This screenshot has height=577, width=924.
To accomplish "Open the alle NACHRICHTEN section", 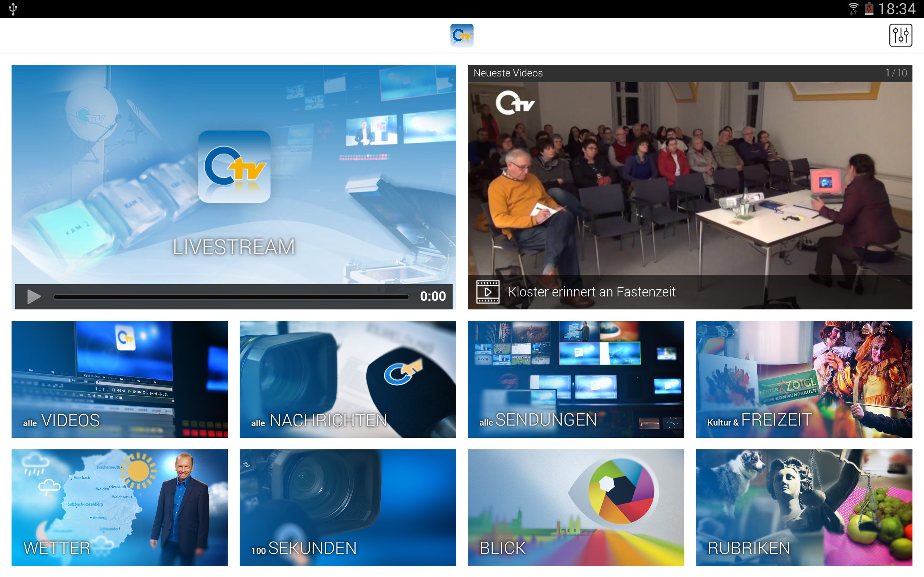I will pos(348,379).
